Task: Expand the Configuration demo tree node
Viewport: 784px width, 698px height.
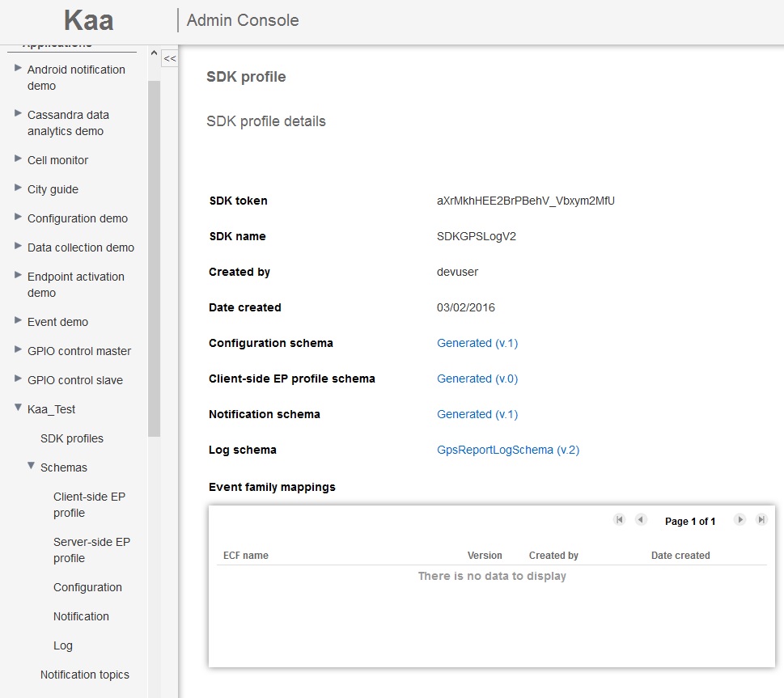Action: (18, 217)
